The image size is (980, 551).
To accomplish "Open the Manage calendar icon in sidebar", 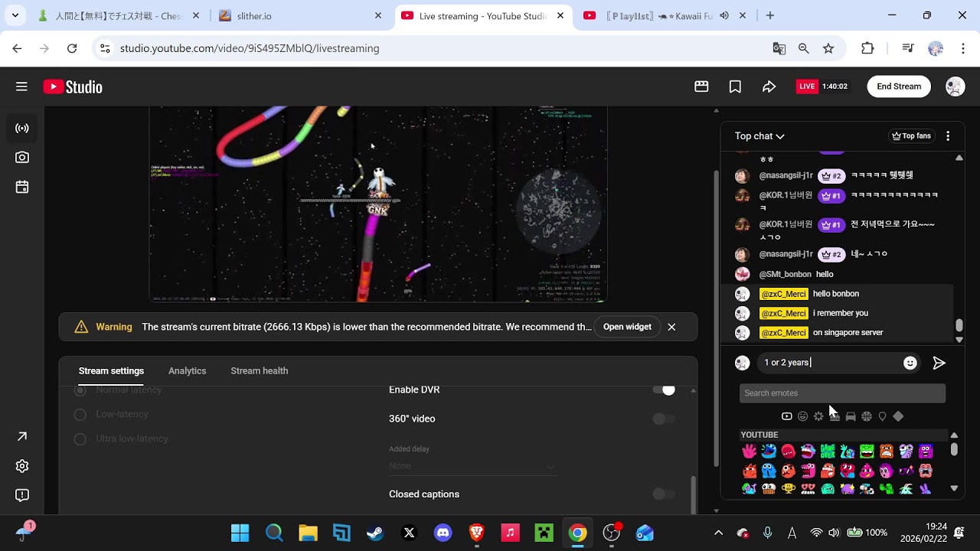I will 22,187.
